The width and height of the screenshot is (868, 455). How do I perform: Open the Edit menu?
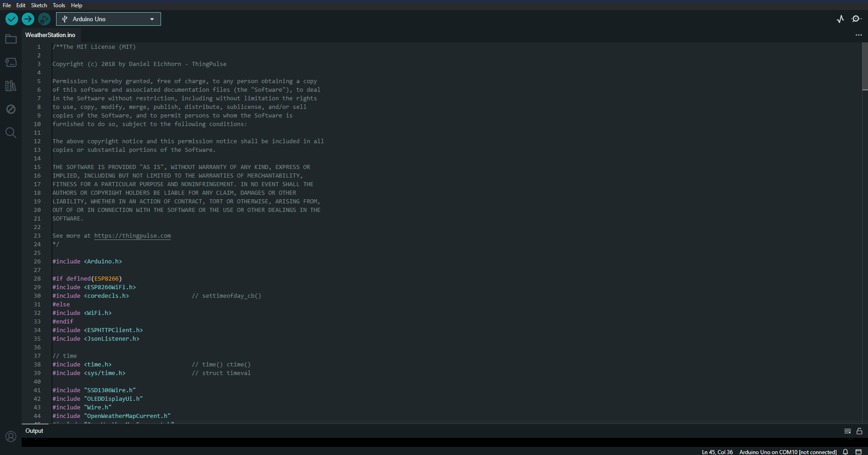click(x=21, y=5)
